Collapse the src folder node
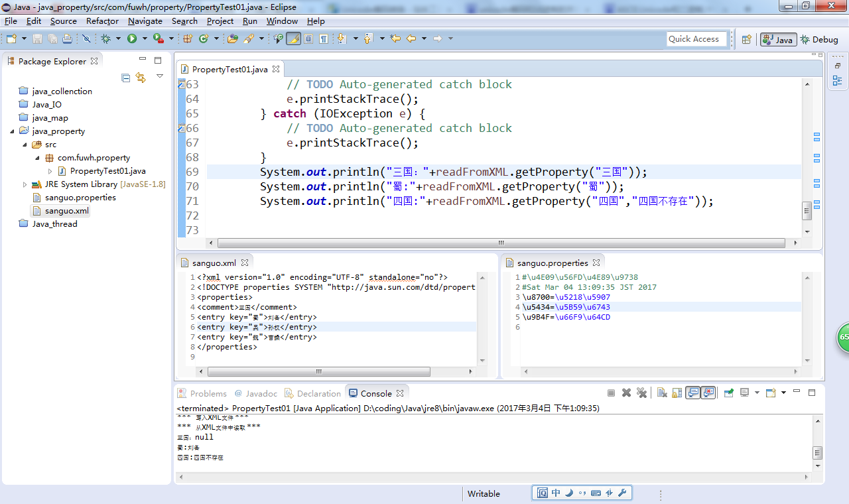The image size is (849, 504). 25,145
